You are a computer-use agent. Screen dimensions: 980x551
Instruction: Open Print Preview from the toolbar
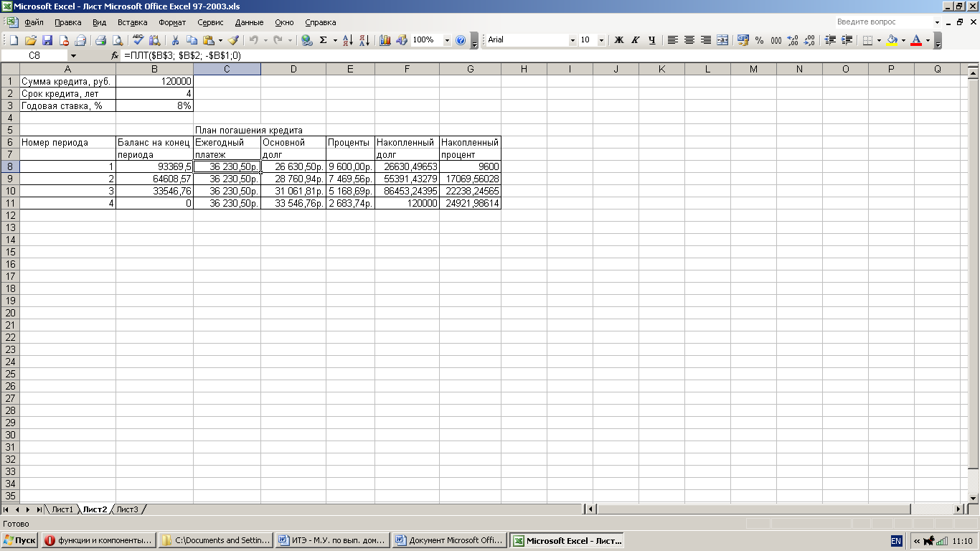(x=117, y=40)
